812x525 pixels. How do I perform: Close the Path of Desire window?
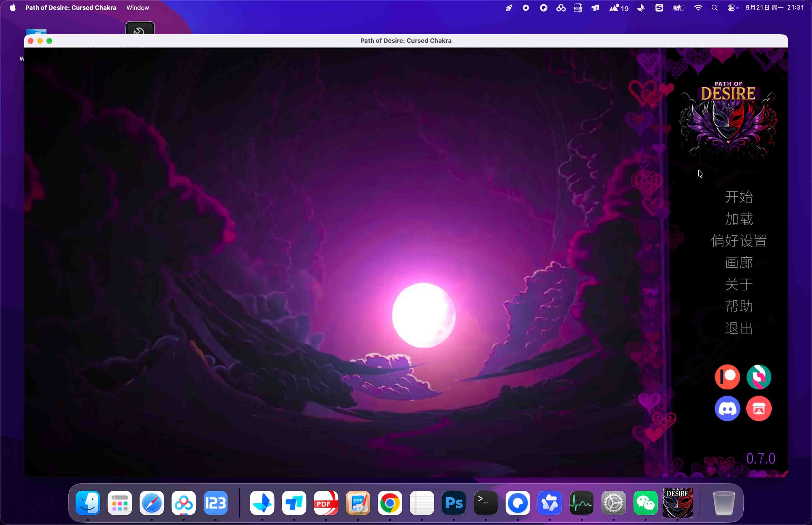[30, 41]
